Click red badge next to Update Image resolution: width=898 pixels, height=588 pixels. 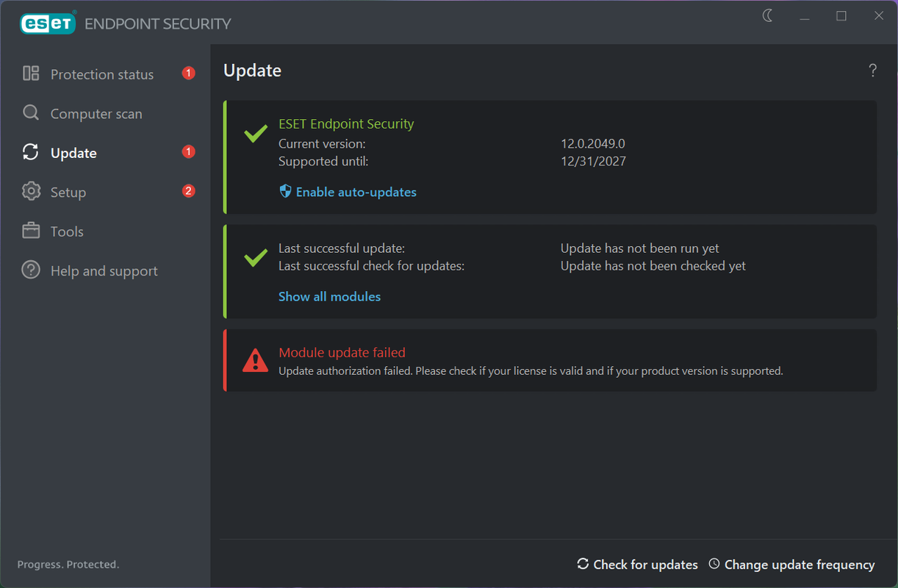[x=189, y=152]
